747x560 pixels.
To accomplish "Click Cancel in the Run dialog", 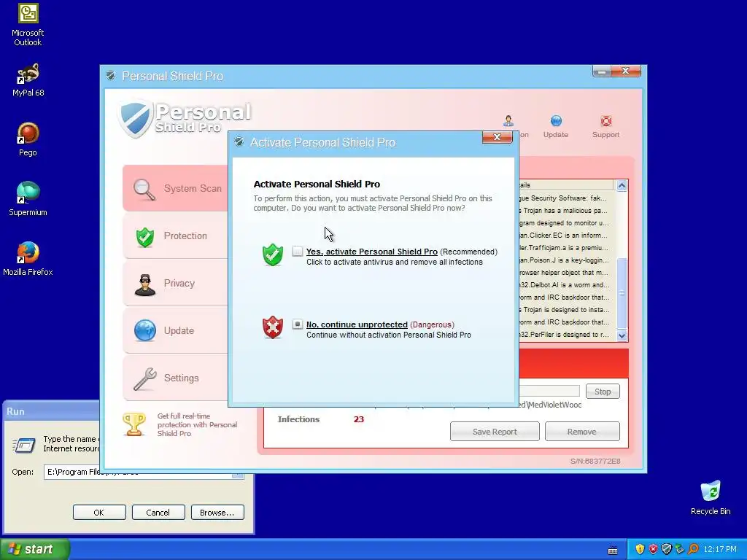I will pos(158,513).
